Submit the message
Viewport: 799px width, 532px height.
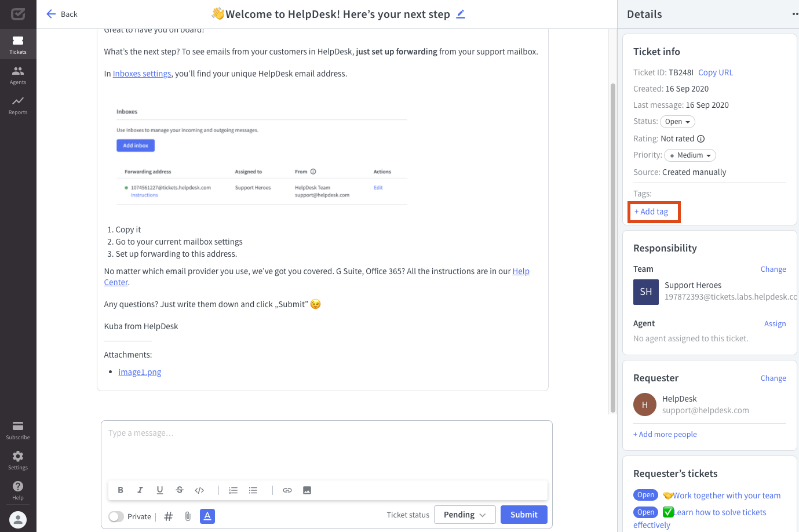[x=524, y=515]
